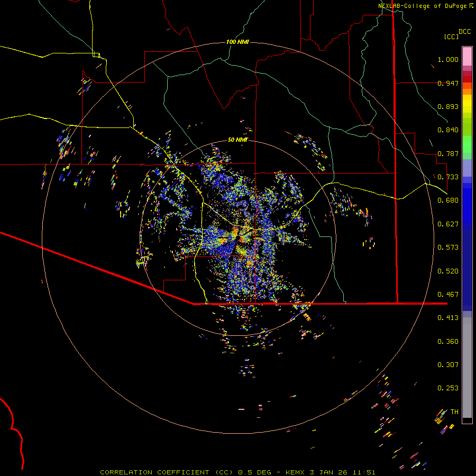The width and height of the screenshot is (476, 476).
Task: Click the 100 NMI range ring label
Action: click(x=237, y=42)
